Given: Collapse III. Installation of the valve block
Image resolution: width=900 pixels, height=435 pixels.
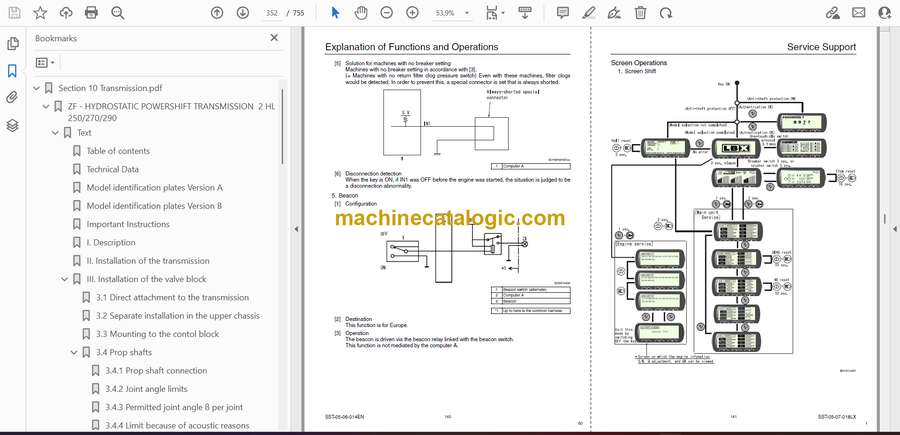Looking at the screenshot, I should coord(64,279).
